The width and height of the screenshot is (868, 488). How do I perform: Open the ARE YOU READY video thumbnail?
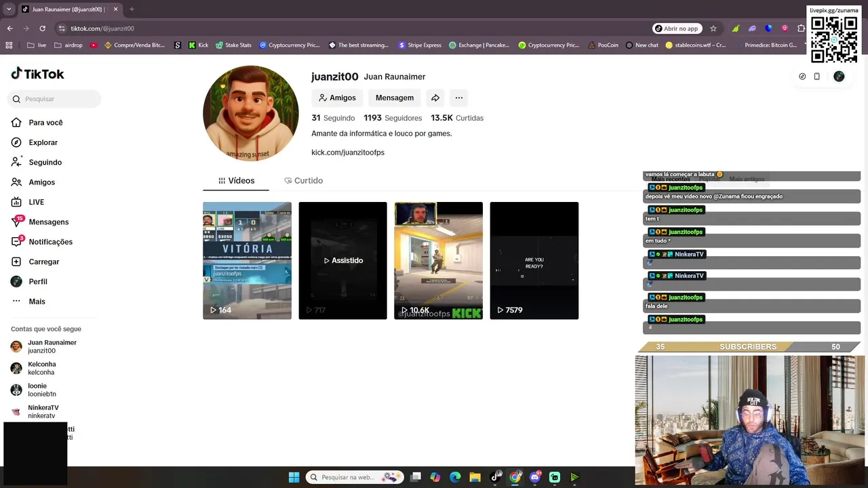pyautogui.click(x=534, y=260)
